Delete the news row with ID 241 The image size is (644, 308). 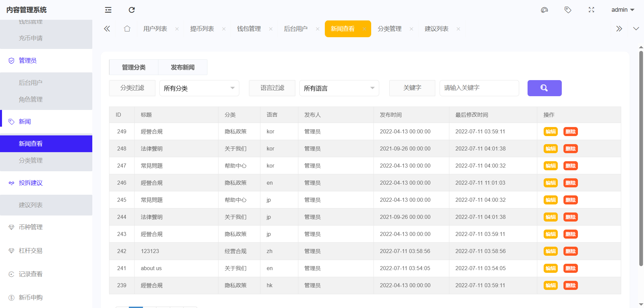(x=570, y=268)
